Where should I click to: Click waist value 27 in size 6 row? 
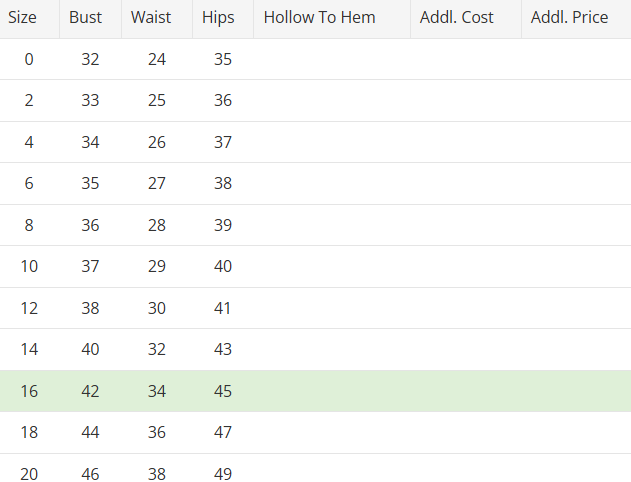click(x=157, y=184)
